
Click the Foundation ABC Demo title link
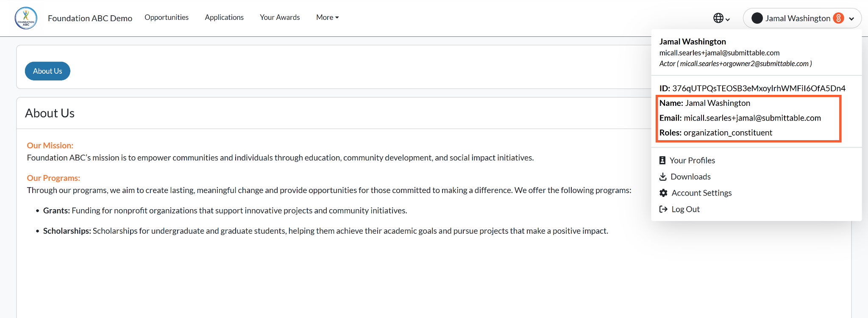[x=90, y=18]
